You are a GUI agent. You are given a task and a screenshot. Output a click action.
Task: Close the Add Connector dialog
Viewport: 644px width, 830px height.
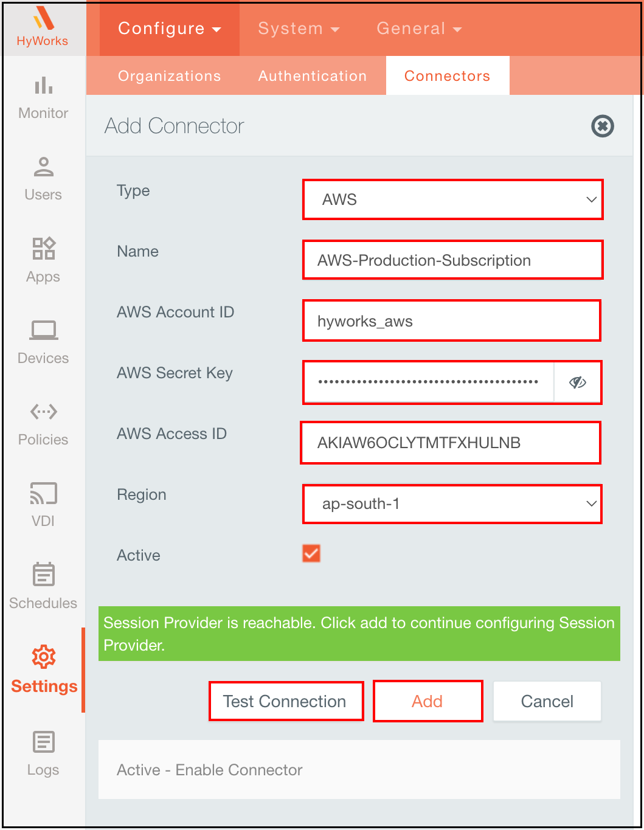[603, 126]
